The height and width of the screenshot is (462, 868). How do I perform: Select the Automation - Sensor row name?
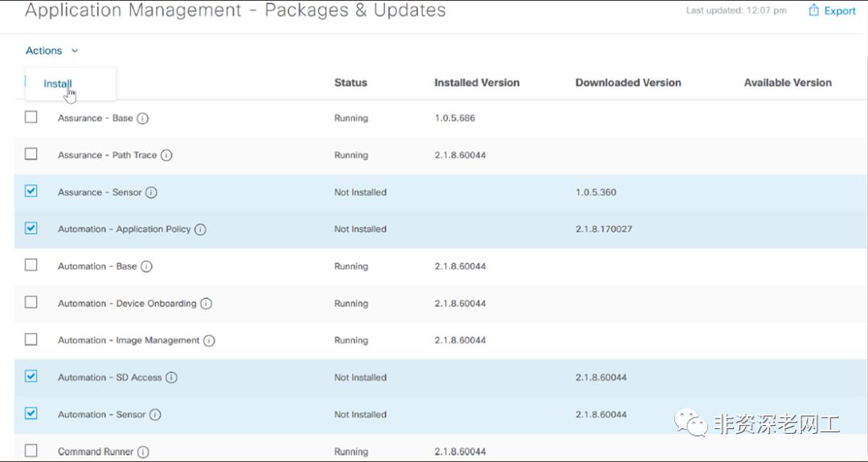pos(101,415)
